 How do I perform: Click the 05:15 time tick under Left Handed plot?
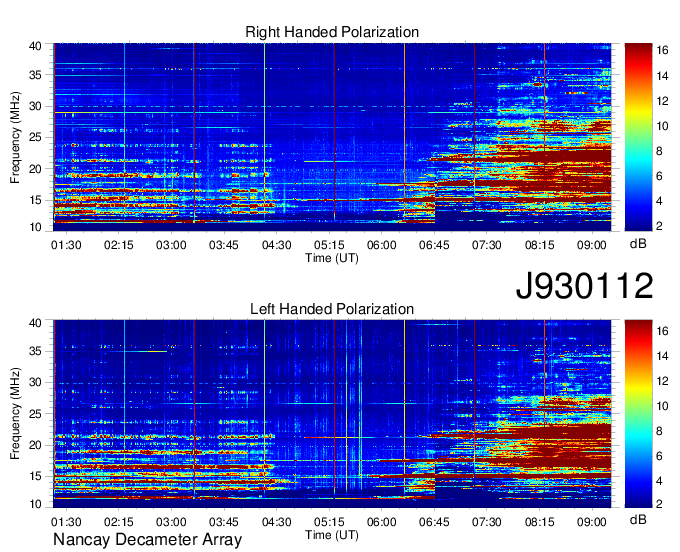pos(329,522)
